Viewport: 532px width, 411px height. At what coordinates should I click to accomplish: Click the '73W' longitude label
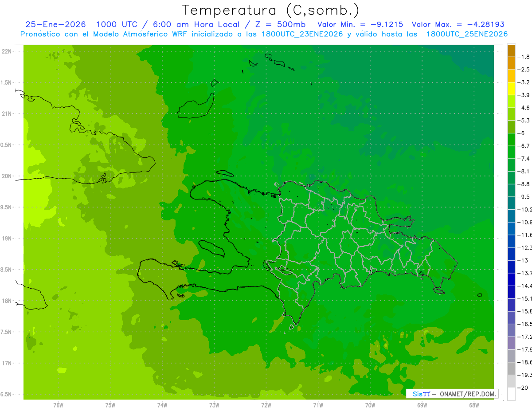(214, 405)
